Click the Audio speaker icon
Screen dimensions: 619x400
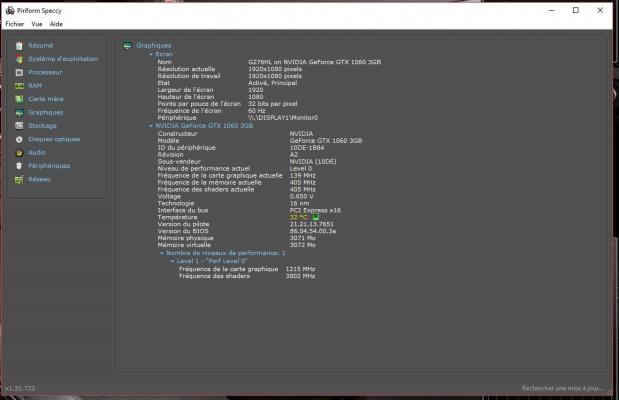tap(19, 153)
